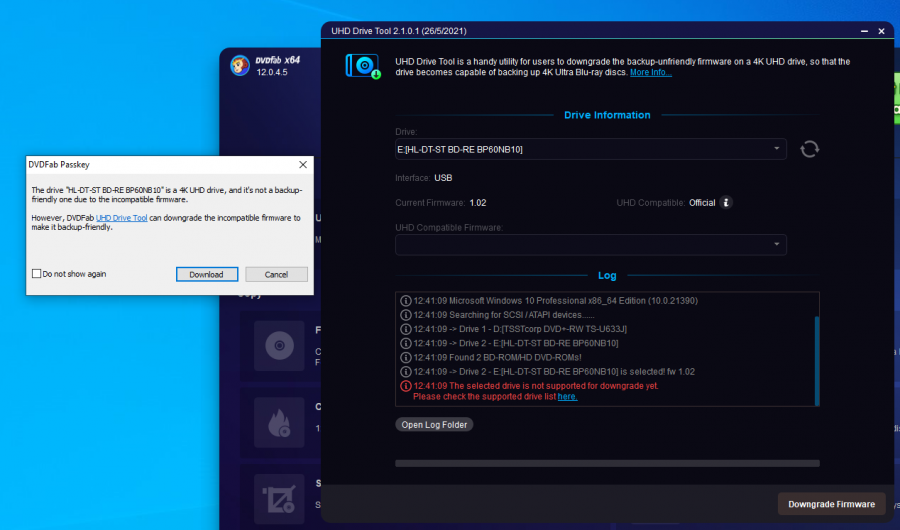This screenshot has height=530, width=900.
Task: Click the disc copy icon in DVDFab window
Action: point(280,346)
